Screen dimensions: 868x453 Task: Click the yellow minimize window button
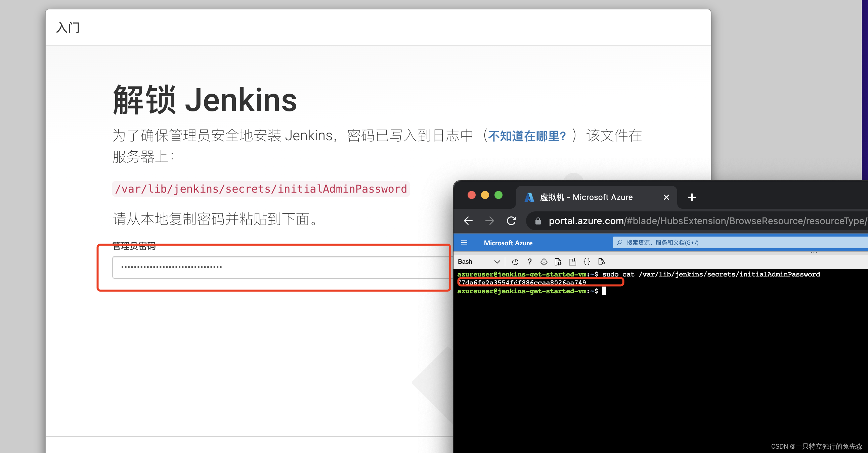[485, 195]
